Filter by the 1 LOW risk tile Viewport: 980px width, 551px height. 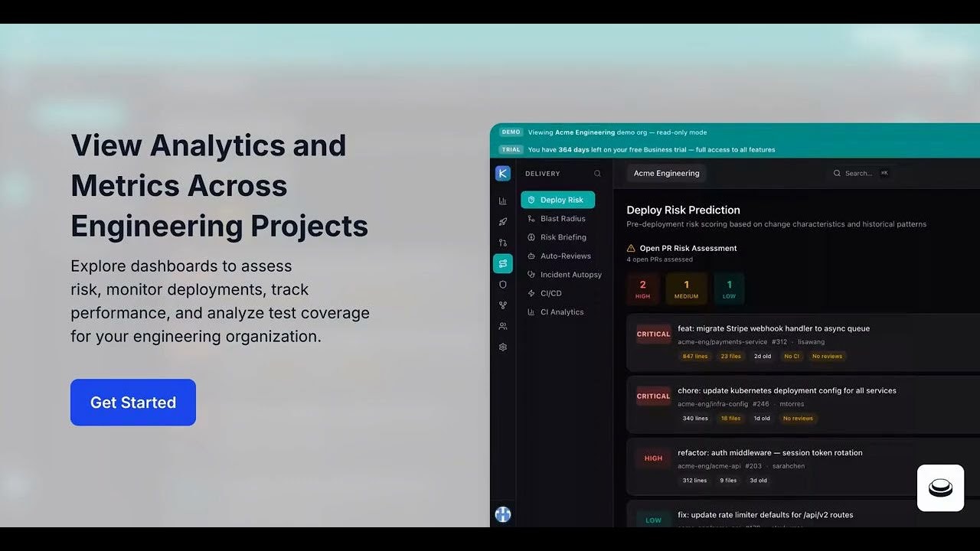click(729, 289)
